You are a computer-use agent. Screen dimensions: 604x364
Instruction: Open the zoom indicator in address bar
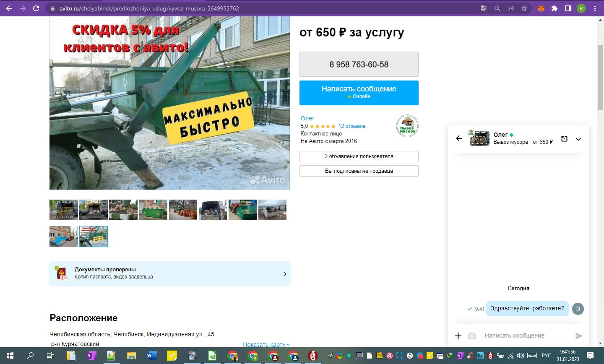497,8
